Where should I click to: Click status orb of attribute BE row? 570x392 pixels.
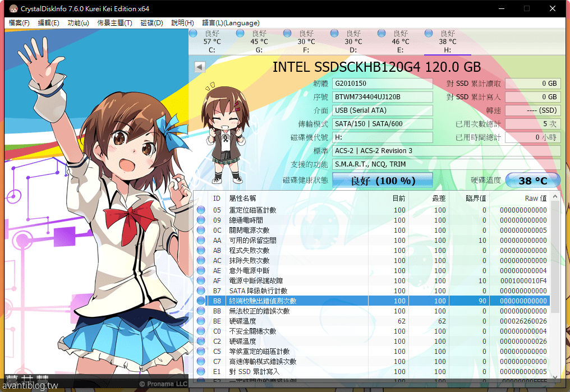click(201, 321)
